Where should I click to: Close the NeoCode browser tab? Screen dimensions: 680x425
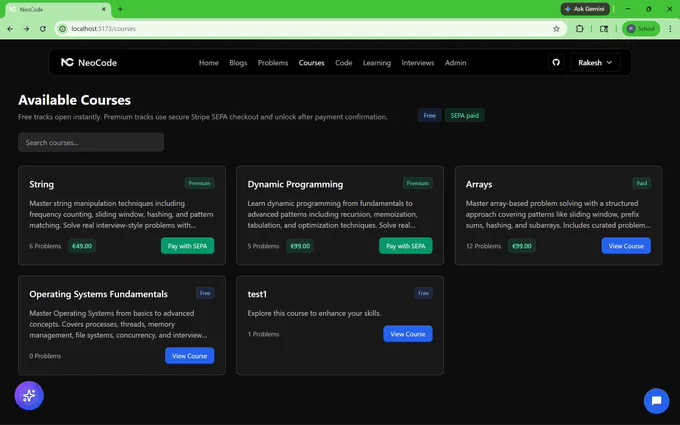pyautogui.click(x=104, y=9)
